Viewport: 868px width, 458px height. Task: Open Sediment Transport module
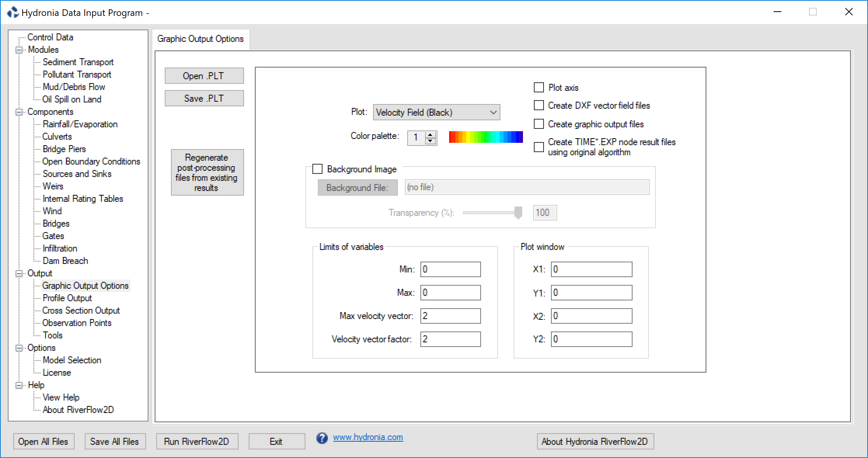pos(78,62)
